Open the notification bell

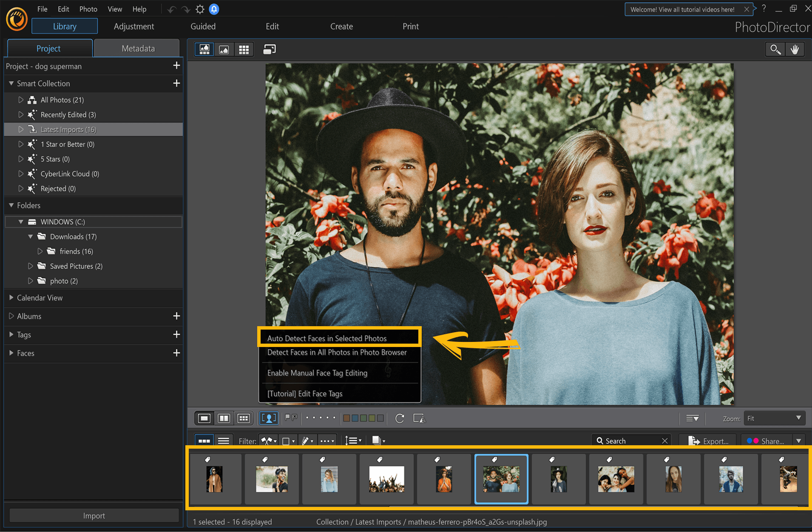[x=214, y=9]
